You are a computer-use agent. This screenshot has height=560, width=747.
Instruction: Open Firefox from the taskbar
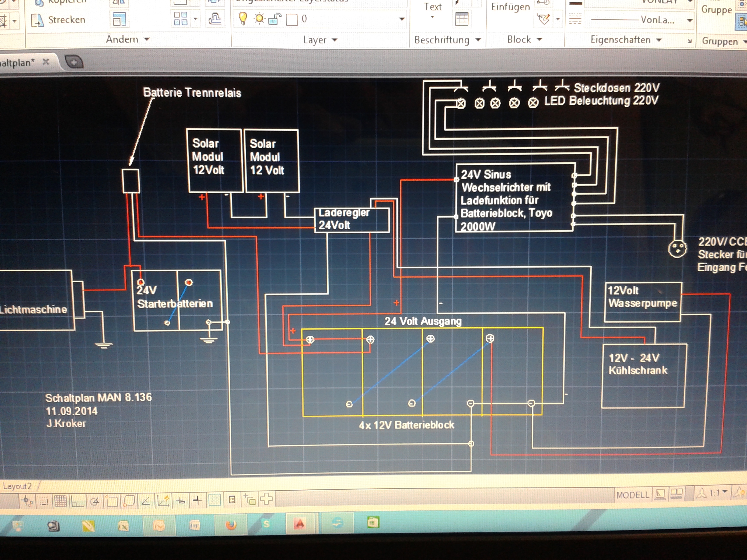tap(231, 525)
